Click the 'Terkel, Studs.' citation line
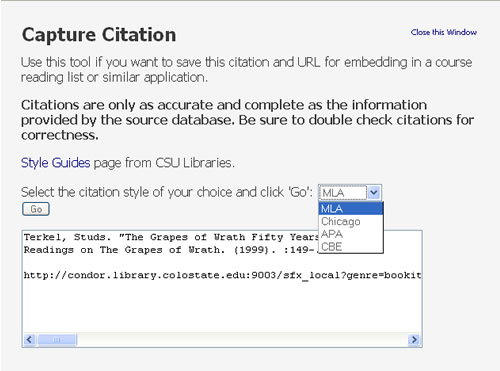 [x=171, y=237]
